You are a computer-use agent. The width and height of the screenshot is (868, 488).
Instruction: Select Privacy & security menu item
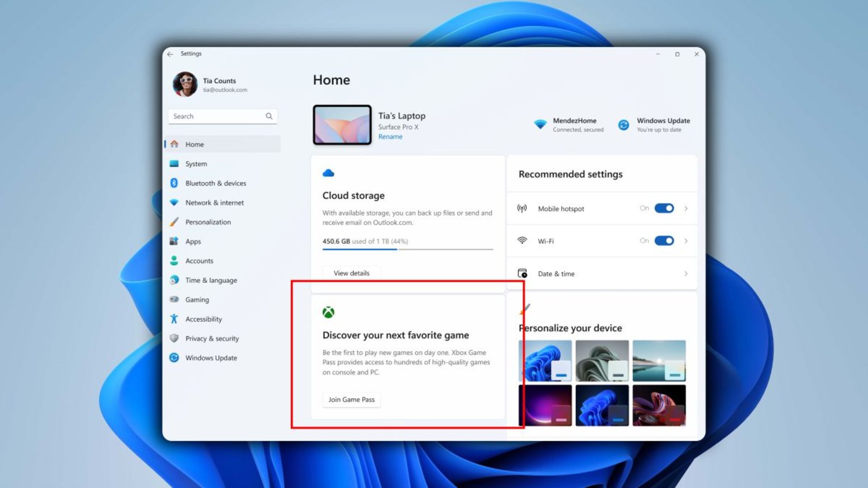click(212, 338)
